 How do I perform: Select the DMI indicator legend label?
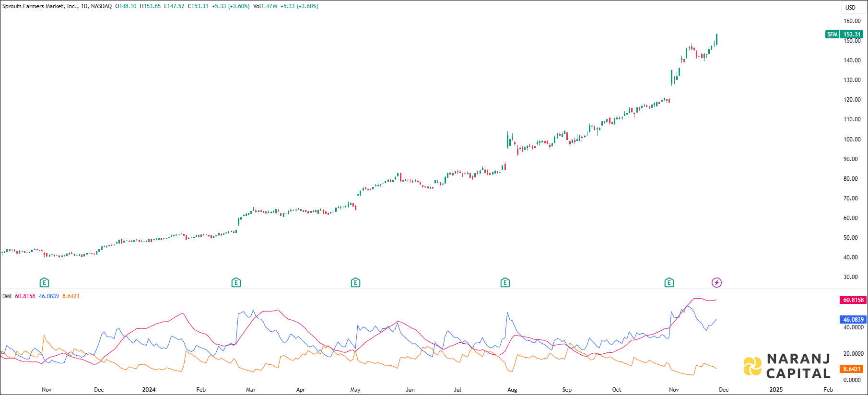point(7,296)
